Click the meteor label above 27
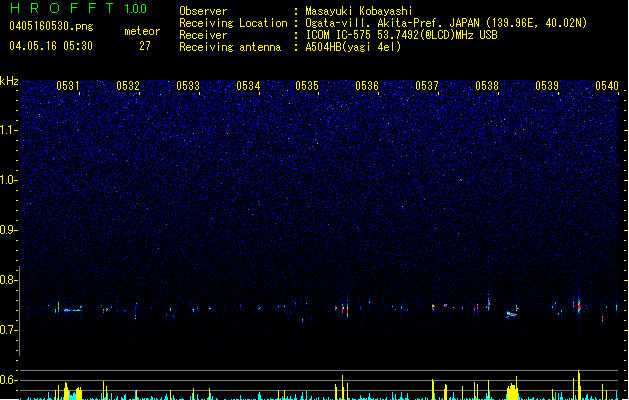The image size is (629, 400). (142, 31)
